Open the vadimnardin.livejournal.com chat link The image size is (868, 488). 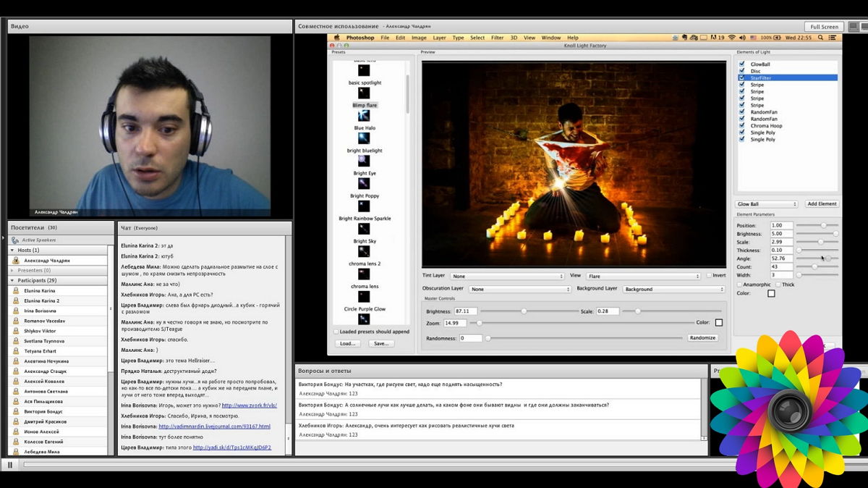(x=214, y=426)
